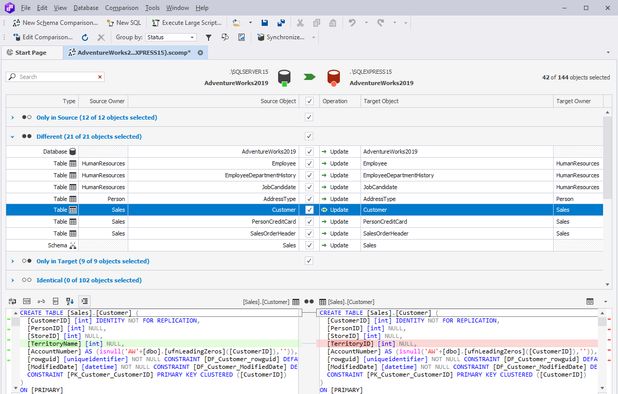Open the dropdown arrow next to open file icon
This screenshot has width=618, height=394.
point(250,23)
